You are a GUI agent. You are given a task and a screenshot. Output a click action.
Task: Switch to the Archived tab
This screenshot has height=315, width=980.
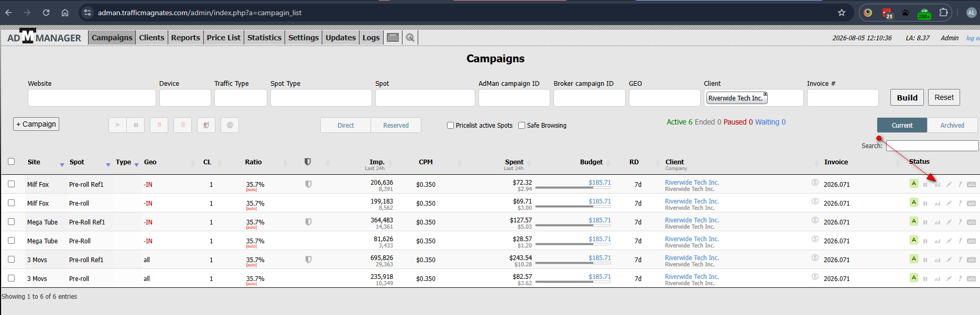tap(952, 125)
